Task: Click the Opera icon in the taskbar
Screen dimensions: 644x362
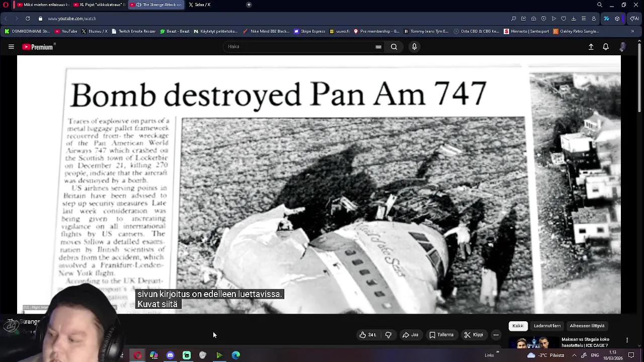Action: pos(137,355)
